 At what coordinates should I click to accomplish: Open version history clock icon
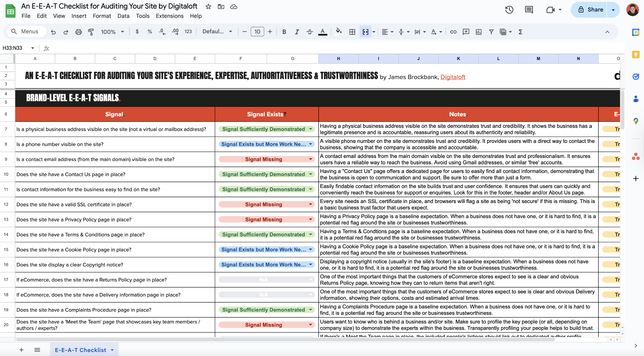coord(509,10)
